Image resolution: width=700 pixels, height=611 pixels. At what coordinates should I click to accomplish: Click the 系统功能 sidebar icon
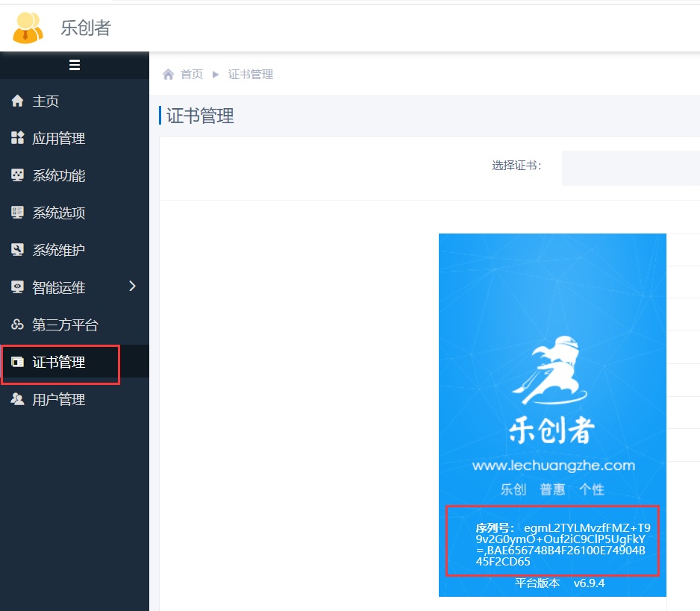[x=18, y=175]
